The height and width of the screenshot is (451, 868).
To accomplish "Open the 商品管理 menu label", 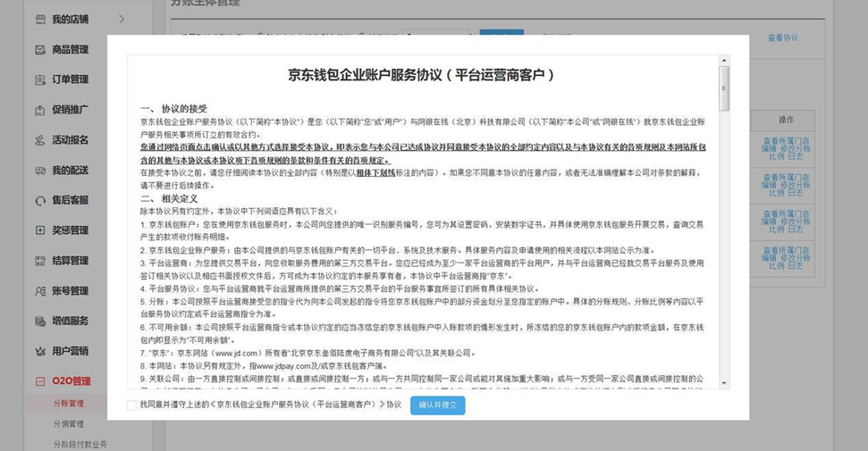I will (x=71, y=50).
